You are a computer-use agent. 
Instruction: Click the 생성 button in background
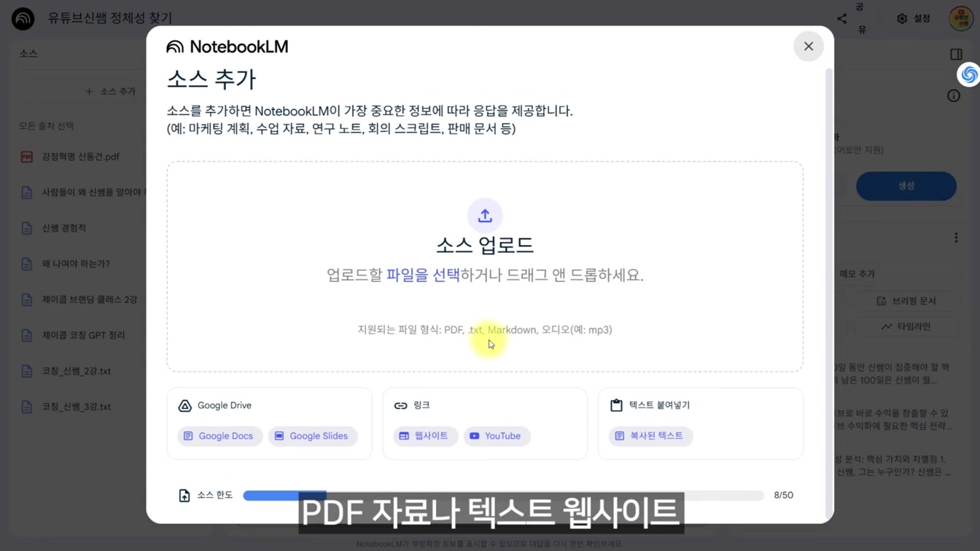coord(906,186)
